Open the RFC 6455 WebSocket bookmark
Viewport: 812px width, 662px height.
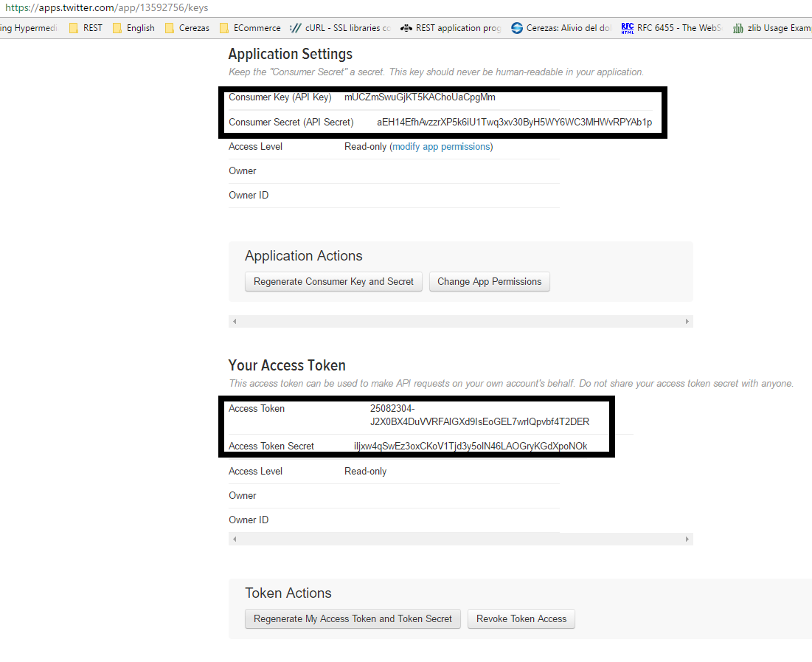(x=671, y=28)
